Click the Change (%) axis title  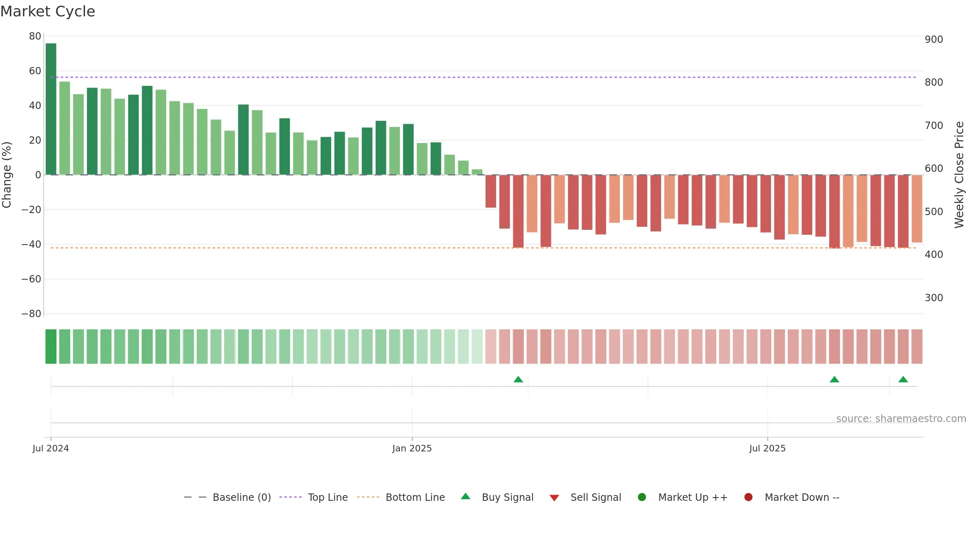(x=7, y=175)
